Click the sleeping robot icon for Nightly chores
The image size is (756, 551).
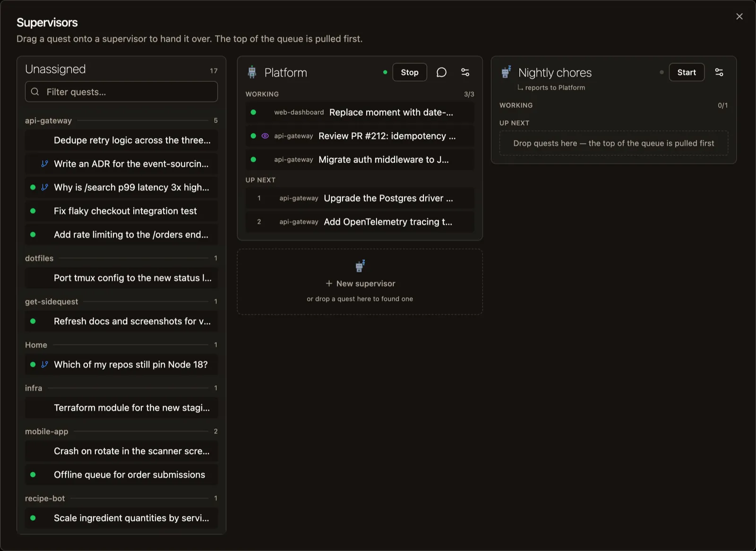506,72
